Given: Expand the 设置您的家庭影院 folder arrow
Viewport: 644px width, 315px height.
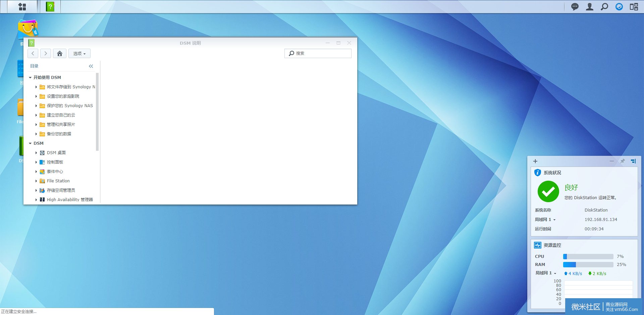Looking at the screenshot, I should tap(36, 96).
